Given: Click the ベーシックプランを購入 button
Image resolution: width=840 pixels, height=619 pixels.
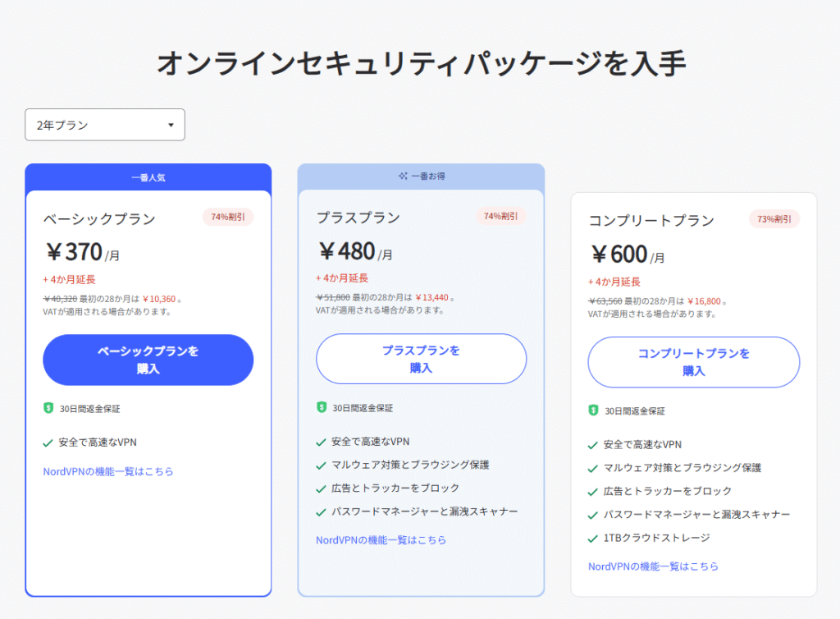Looking at the screenshot, I should 148,360.
